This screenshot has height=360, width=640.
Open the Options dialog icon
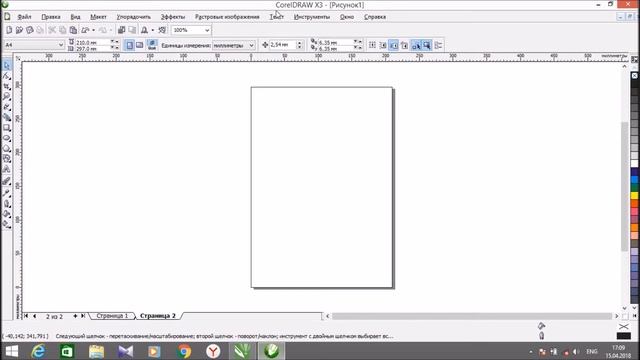tap(438, 45)
